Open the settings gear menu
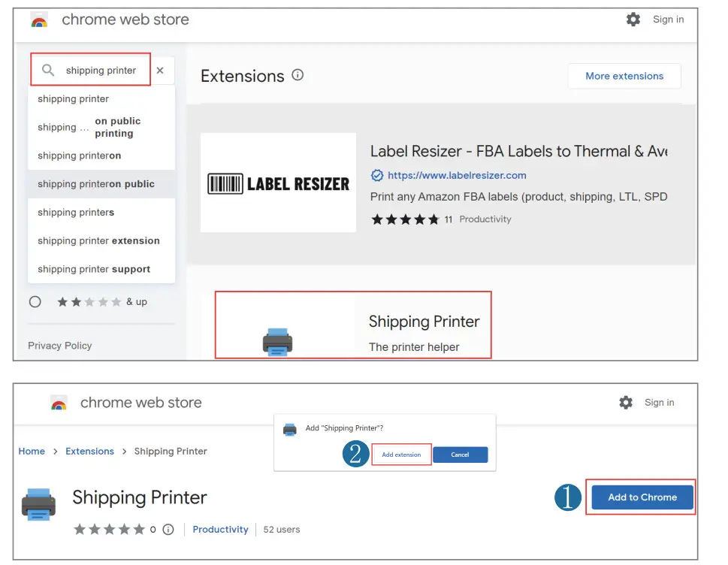This screenshot has width=728, height=565. (633, 19)
